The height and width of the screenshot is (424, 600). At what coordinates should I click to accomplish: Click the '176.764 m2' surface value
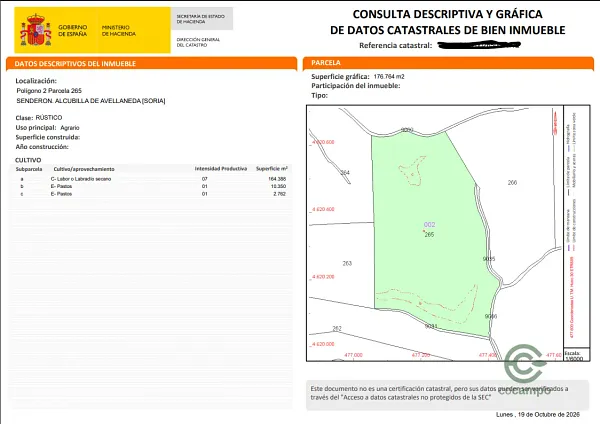point(389,77)
